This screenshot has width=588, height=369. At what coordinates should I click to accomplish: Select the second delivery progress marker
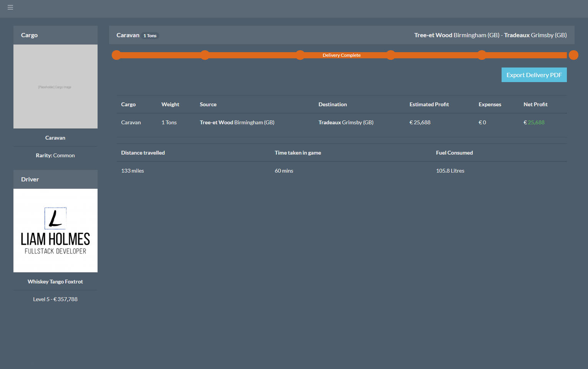205,55
